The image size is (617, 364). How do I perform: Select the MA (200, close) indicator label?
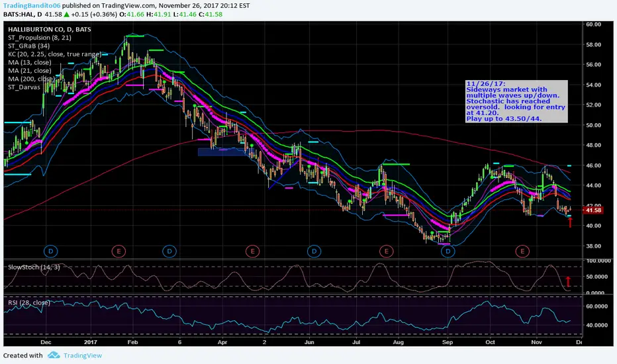31,79
